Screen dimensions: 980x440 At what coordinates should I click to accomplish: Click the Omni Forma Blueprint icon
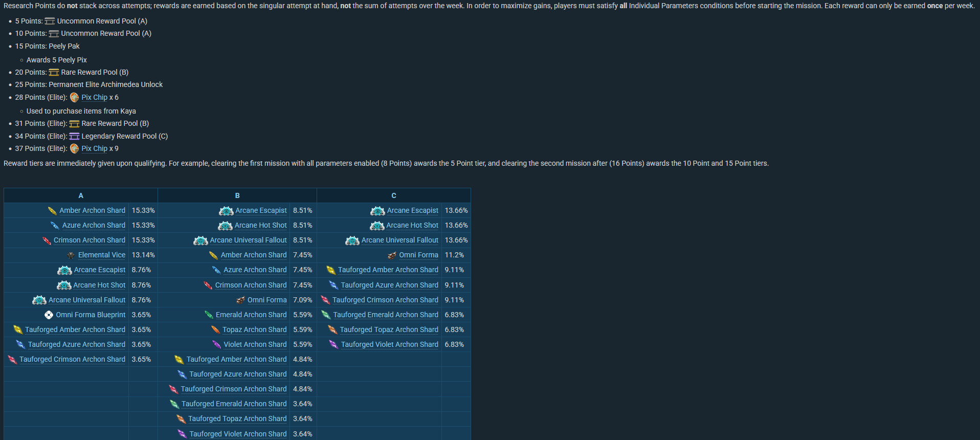pyautogui.click(x=49, y=315)
